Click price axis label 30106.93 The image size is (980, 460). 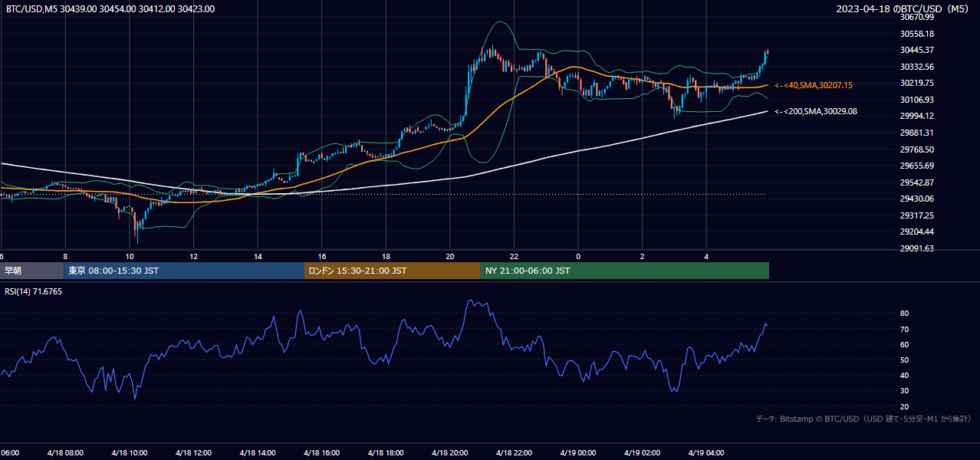click(x=916, y=100)
